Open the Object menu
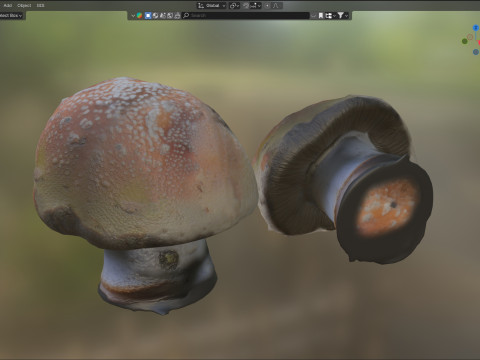Screen dimensions: 480x360 point(24,5)
